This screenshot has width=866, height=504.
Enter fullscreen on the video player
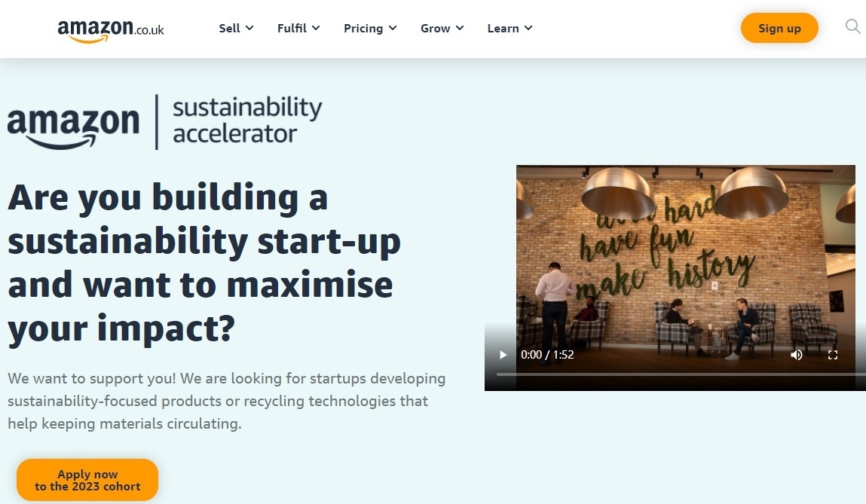point(833,355)
